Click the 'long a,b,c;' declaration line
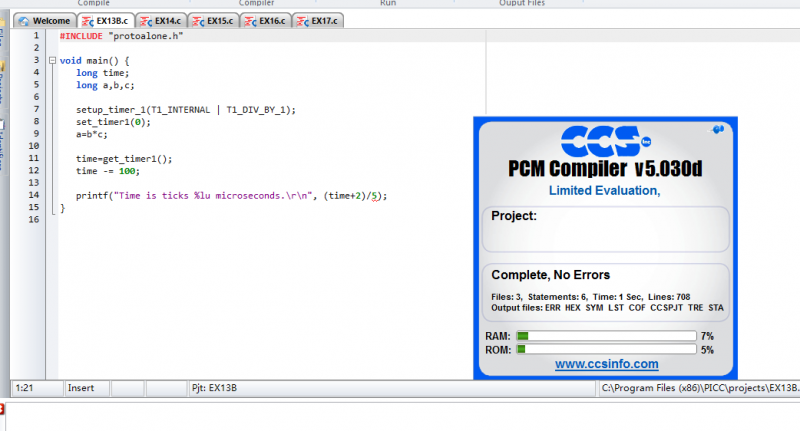Viewport: 800px width, 431px height. tap(105, 85)
